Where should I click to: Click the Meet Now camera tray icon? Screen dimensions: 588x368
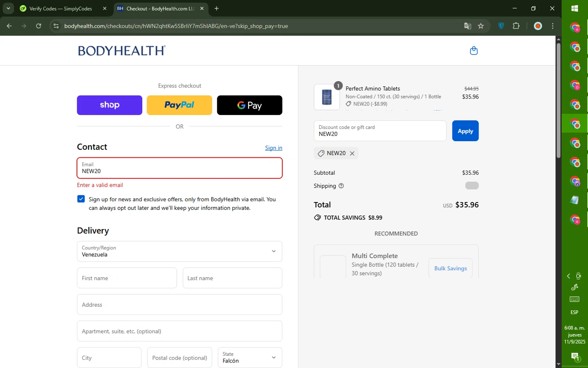click(x=579, y=276)
